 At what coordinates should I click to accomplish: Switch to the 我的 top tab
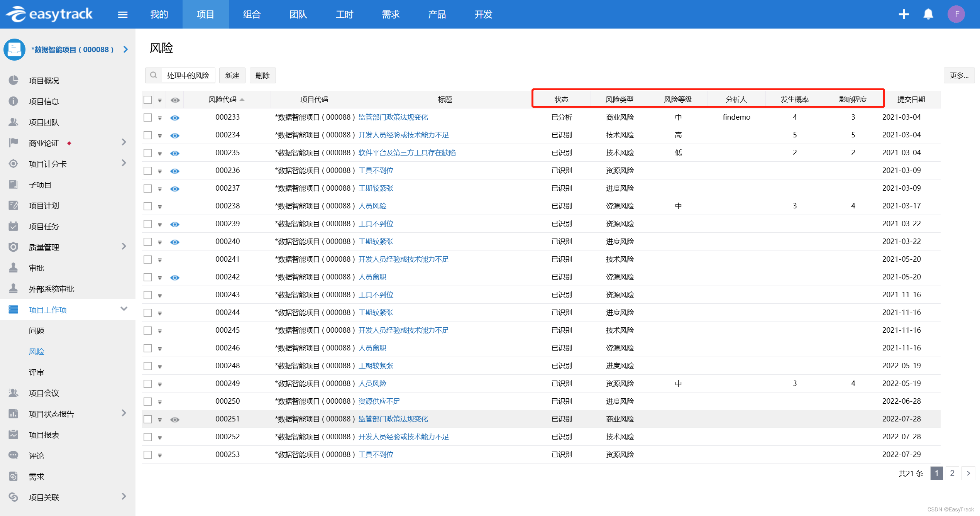click(159, 14)
